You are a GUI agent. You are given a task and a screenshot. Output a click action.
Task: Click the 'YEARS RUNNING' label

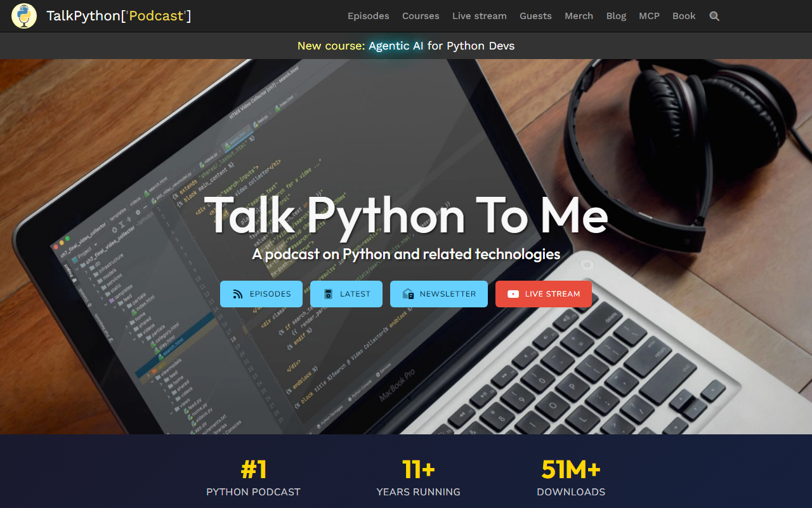tap(419, 492)
